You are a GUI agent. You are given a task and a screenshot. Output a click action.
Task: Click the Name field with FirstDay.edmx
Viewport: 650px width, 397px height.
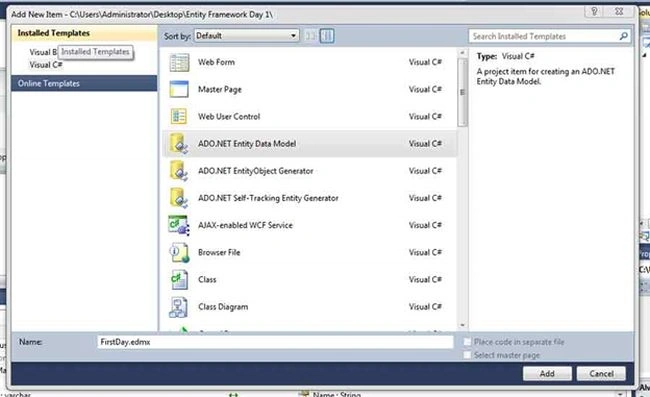pyautogui.click(x=275, y=342)
